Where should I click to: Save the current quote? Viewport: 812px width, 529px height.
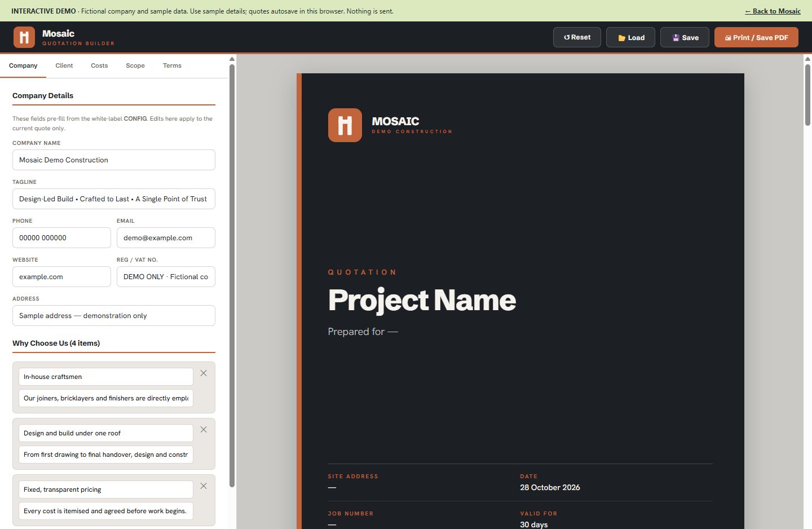tap(685, 37)
